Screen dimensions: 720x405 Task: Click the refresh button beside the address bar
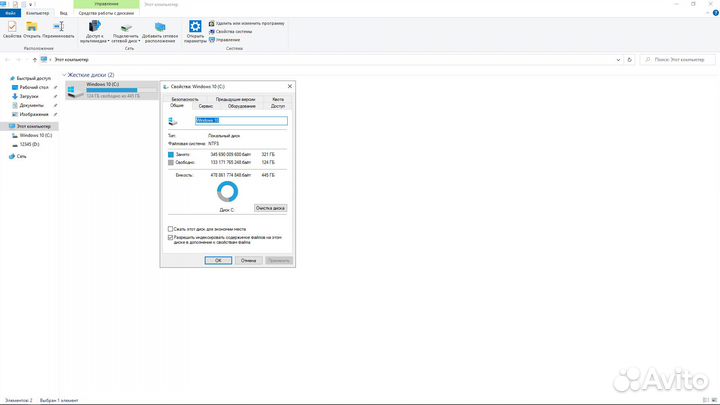pos(630,60)
